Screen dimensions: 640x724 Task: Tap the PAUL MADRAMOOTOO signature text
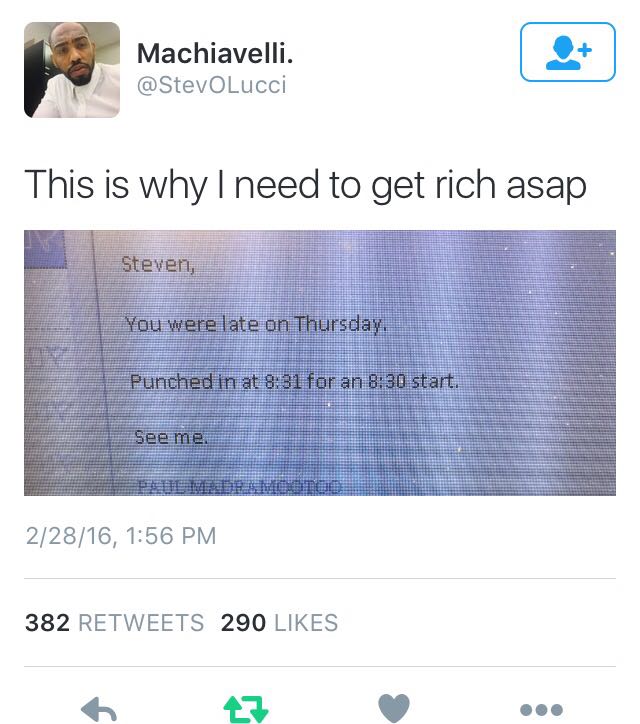click(x=240, y=487)
